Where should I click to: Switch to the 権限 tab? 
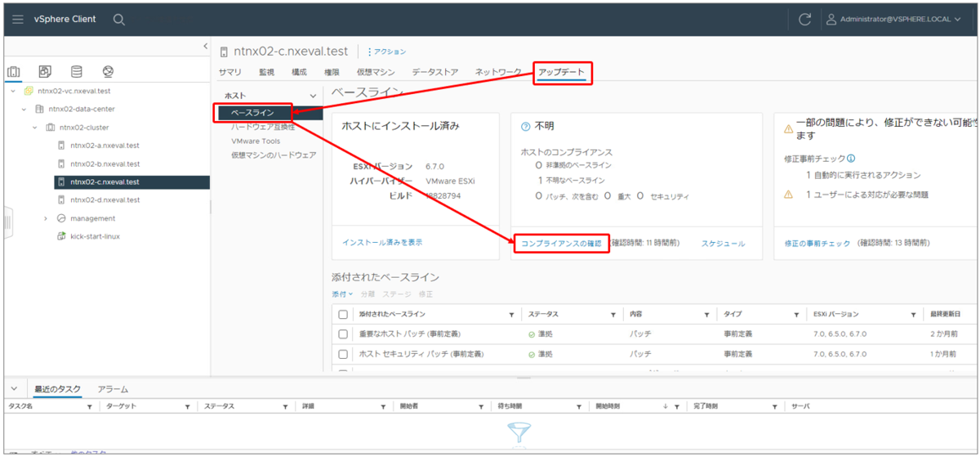[332, 72]
